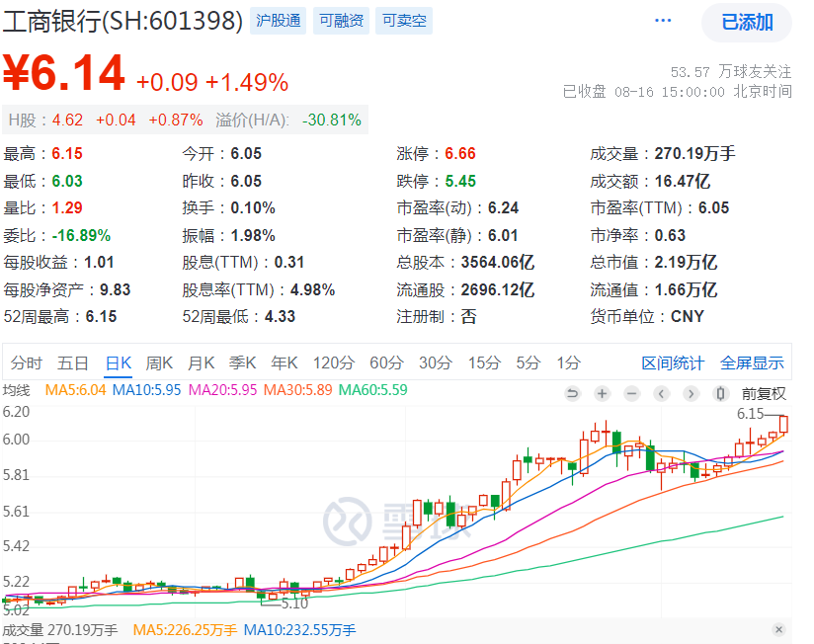This screenshot has width=814, height=644.
Task: Switch to the 60分 chart tab
Action: coord(386,362)
